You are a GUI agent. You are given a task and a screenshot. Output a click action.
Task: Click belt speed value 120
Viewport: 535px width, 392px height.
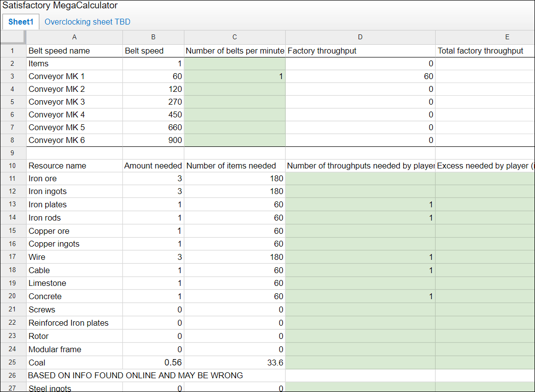coord(153,89)
